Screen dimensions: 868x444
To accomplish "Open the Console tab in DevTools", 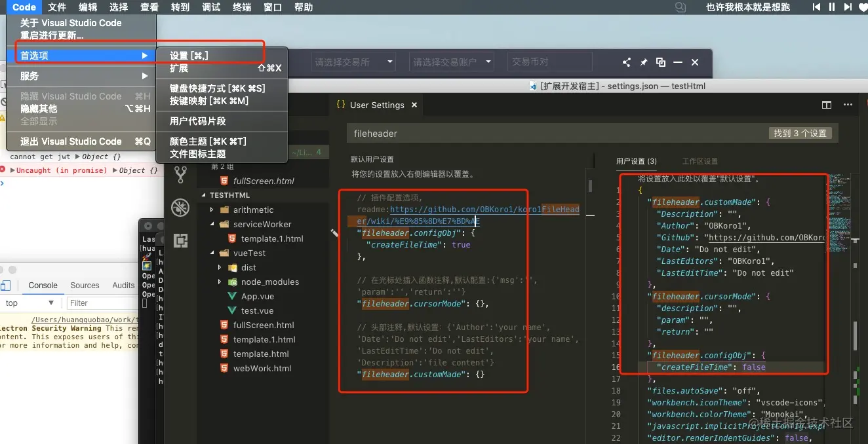I will tap(43, 286).
